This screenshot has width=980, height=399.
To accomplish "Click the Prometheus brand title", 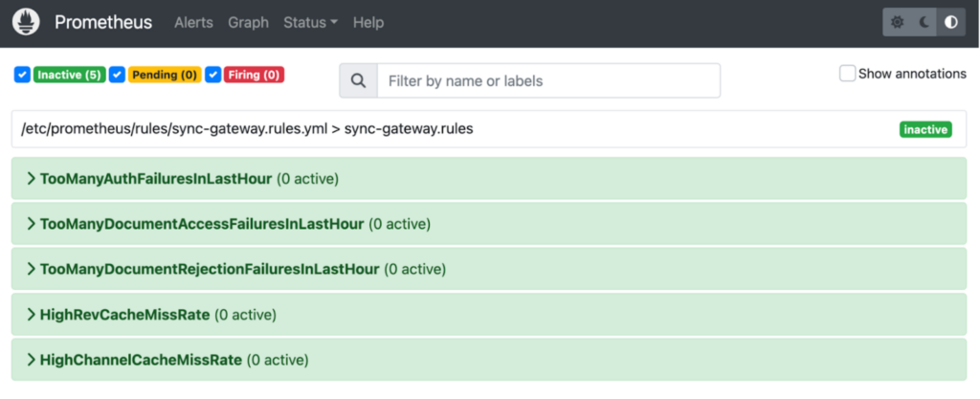I will pos(103,22).
